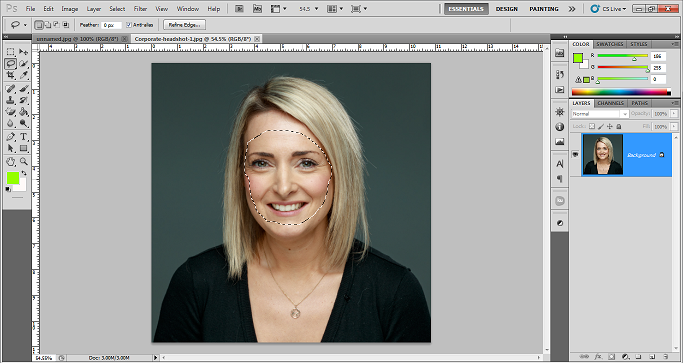The height and width of the screenshot is (363, 683).
Task: Select the Type tool
Action: 24,137
